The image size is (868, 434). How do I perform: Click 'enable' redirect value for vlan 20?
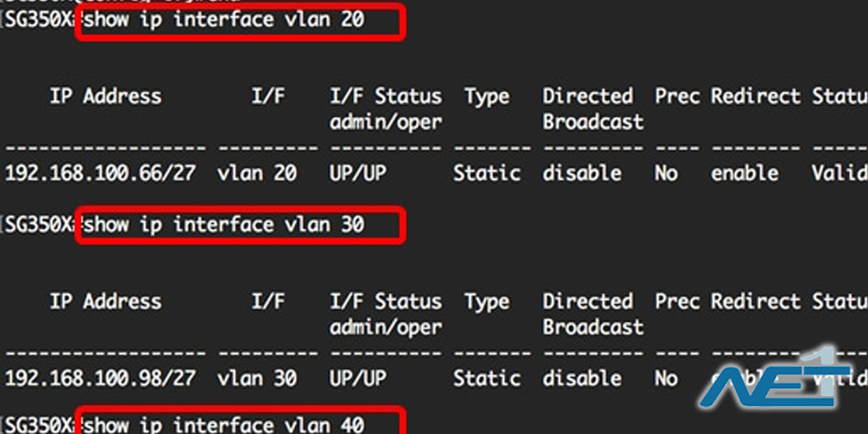[745, 174]
